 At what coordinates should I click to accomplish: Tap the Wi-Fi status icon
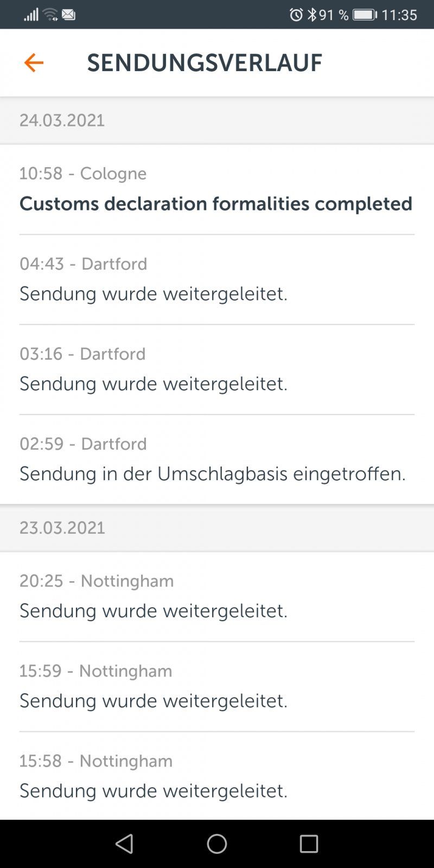(x=50, y=15)
